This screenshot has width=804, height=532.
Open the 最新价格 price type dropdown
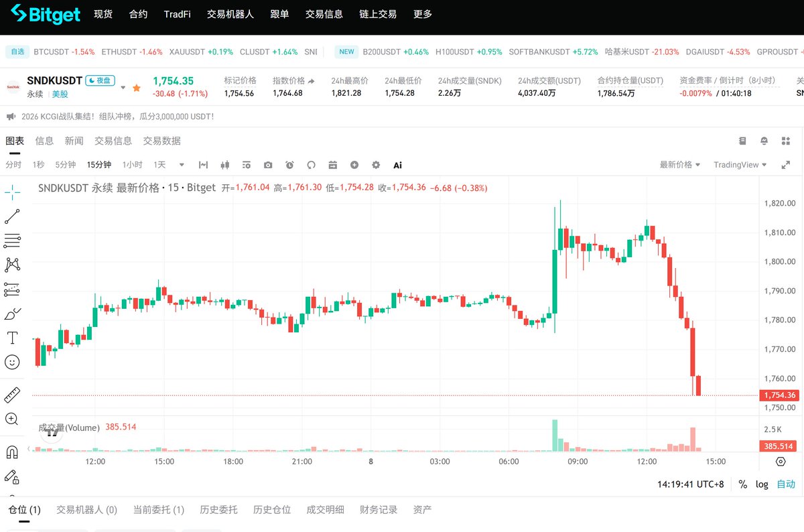(x=680, y=165)
